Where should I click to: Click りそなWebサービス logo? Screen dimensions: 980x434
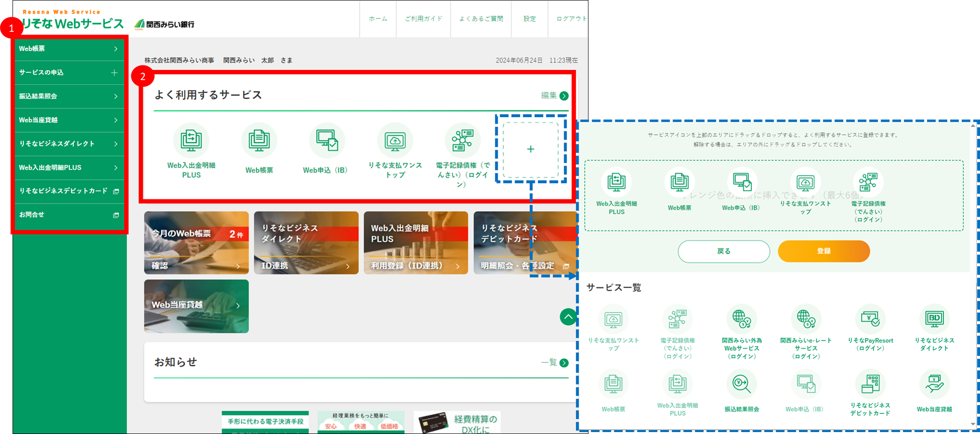click(73, 19)
